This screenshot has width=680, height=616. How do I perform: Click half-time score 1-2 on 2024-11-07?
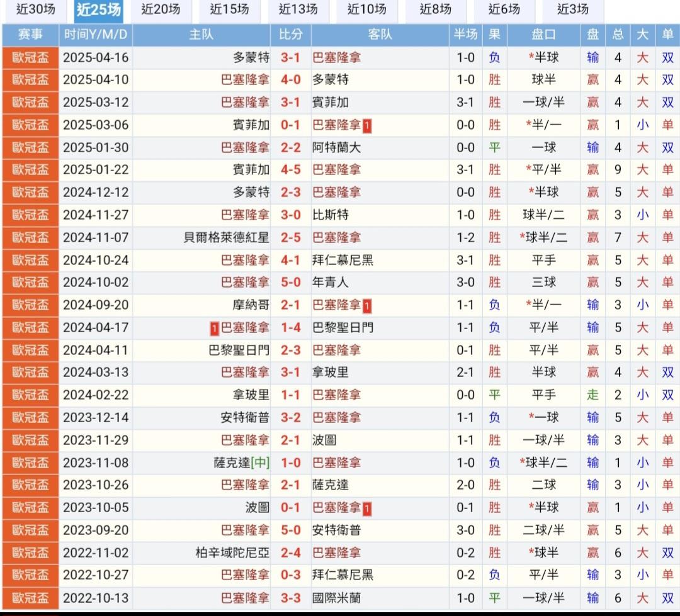click(466, 237)
